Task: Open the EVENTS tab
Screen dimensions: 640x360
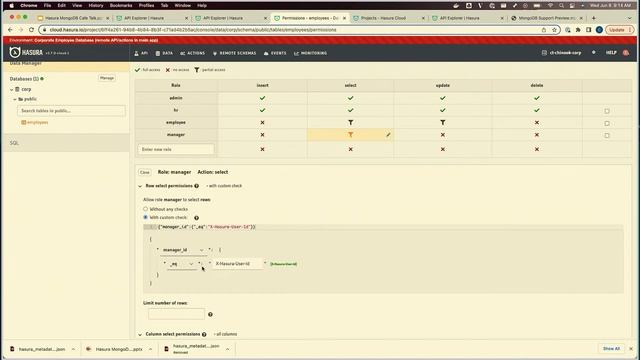Action: pos(275,53)
